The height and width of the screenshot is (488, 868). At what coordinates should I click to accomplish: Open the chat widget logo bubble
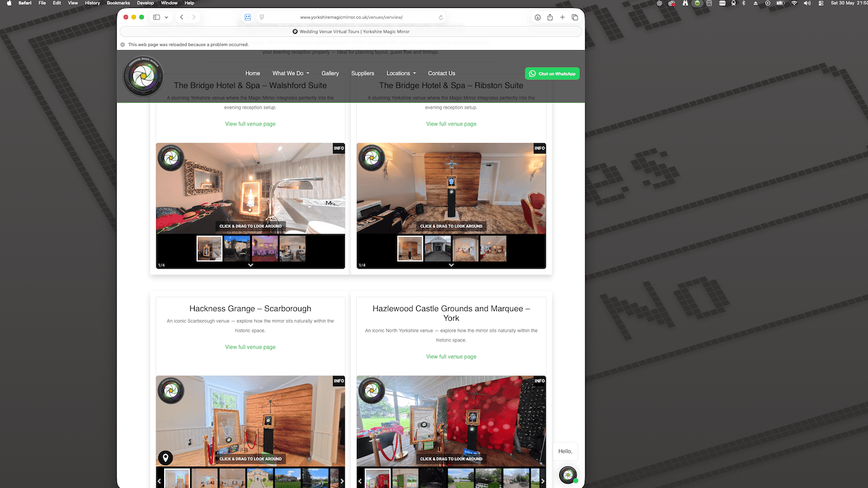click(568, 475)
